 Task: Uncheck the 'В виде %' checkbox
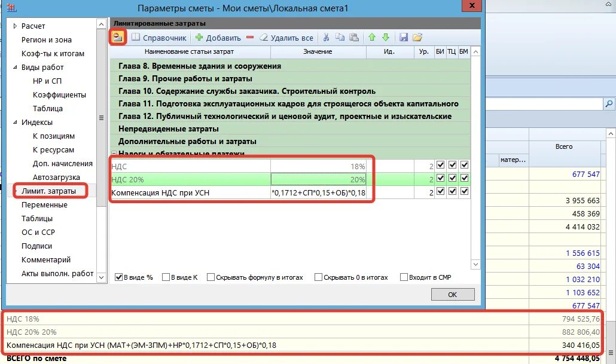[118, 277]
